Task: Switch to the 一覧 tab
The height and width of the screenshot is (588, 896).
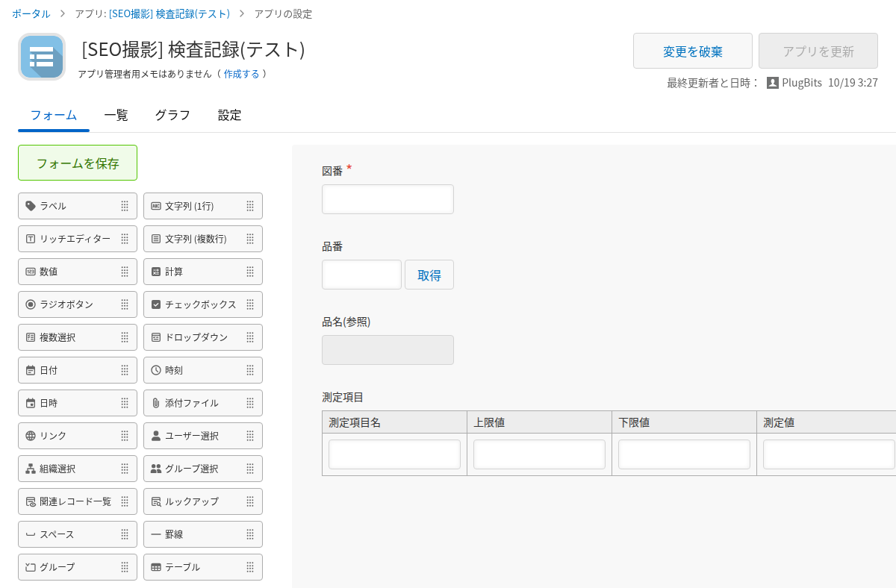Action: click(x=116, y=115)
